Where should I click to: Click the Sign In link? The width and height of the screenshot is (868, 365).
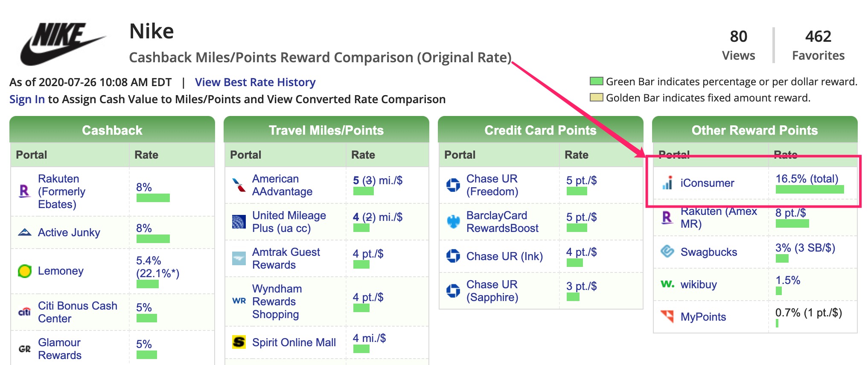pyautogui.click(x=27, y=99)
